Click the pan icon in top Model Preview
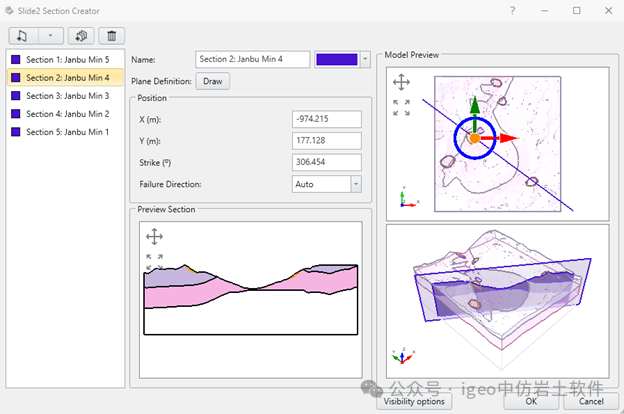Screen dimensions: 624x414 (x=401, y=82)
